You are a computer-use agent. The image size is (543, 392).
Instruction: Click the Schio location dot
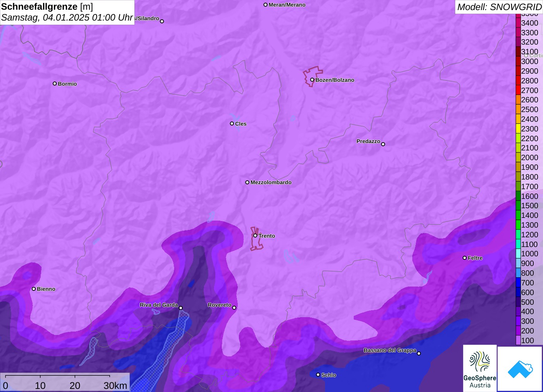(x=318, y=375)
